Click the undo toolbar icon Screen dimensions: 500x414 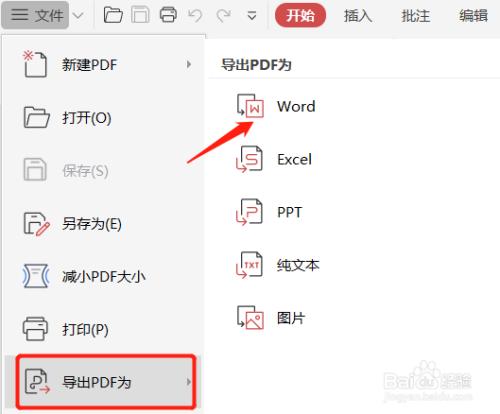tap(195, 15)
